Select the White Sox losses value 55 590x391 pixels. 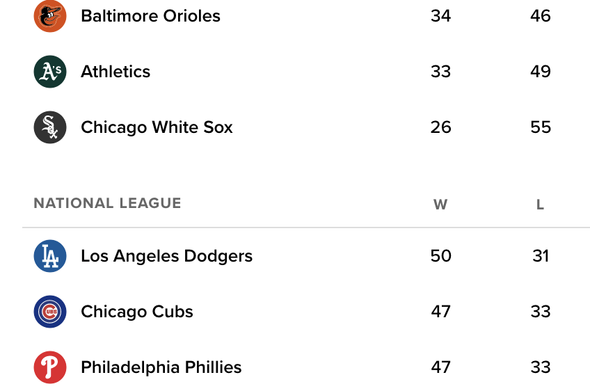[x=541, y=127]
